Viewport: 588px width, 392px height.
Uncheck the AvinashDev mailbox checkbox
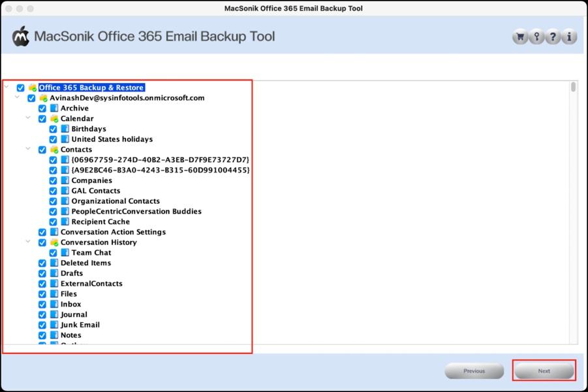click(31, 99)
